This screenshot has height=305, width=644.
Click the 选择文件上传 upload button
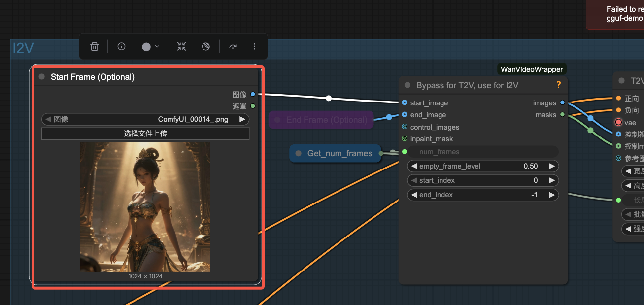tap(145, 134)
